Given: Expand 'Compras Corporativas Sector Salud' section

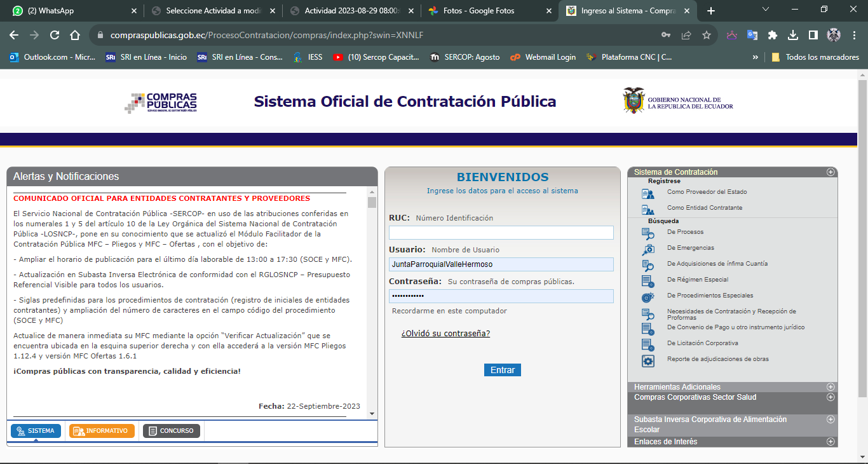Looking at the screenshot, I should (x=830, y=397).
